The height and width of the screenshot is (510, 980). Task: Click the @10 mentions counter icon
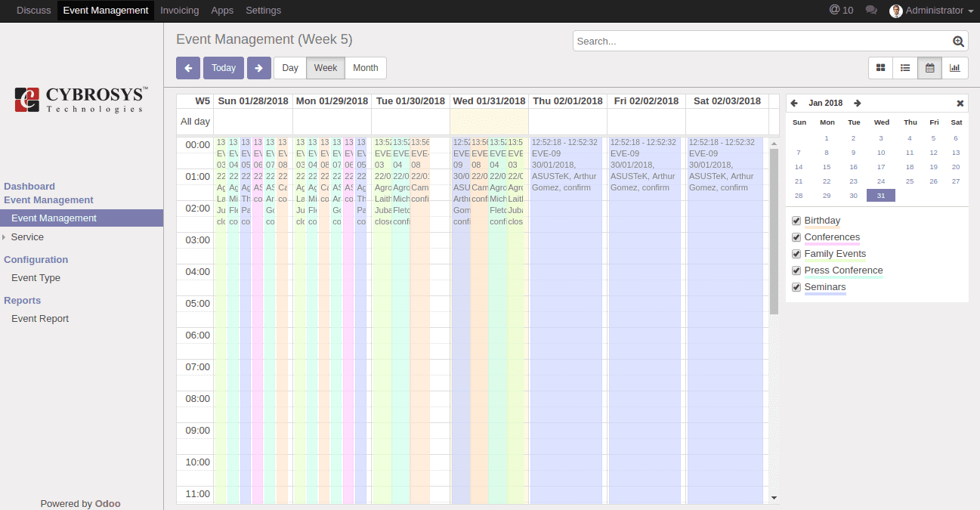(841, 10)
